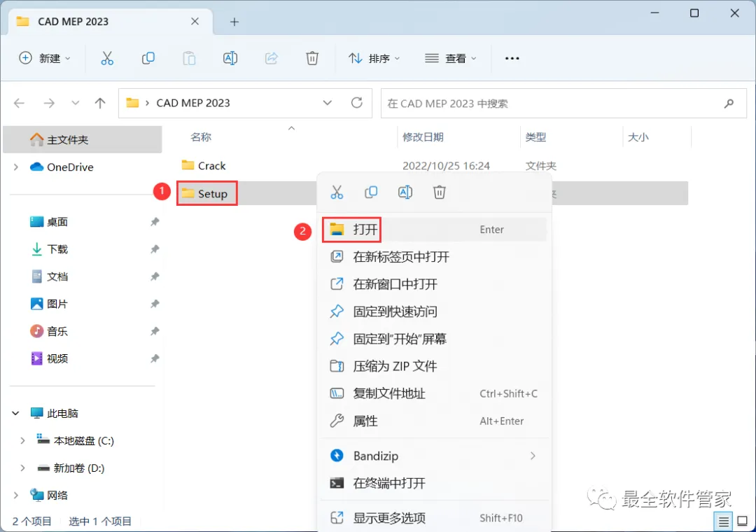The width and height of the screenshot is (756, 532).
Task: Sort by the 修改日期 column header
Action: 423,137
